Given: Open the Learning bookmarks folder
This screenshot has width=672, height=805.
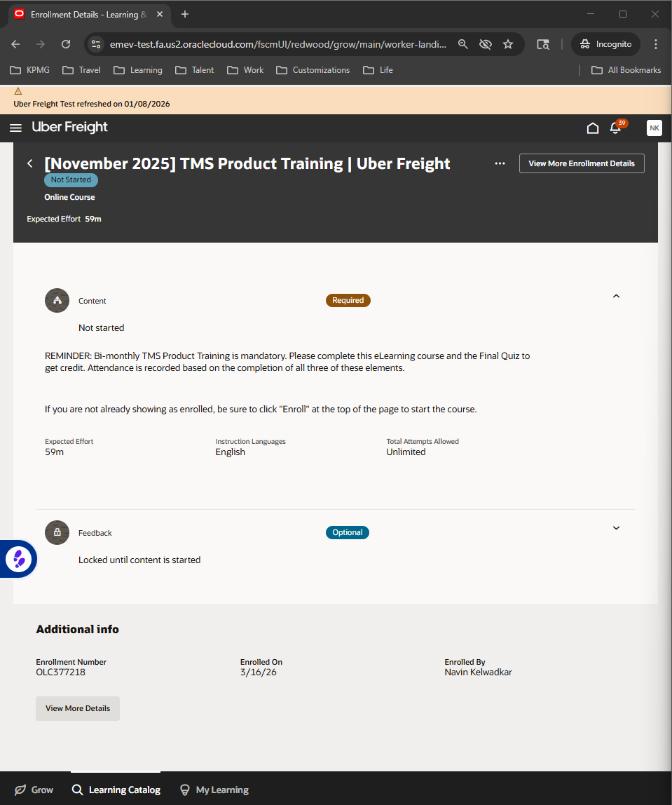Looking at the screenshot, I should (138, 70).
